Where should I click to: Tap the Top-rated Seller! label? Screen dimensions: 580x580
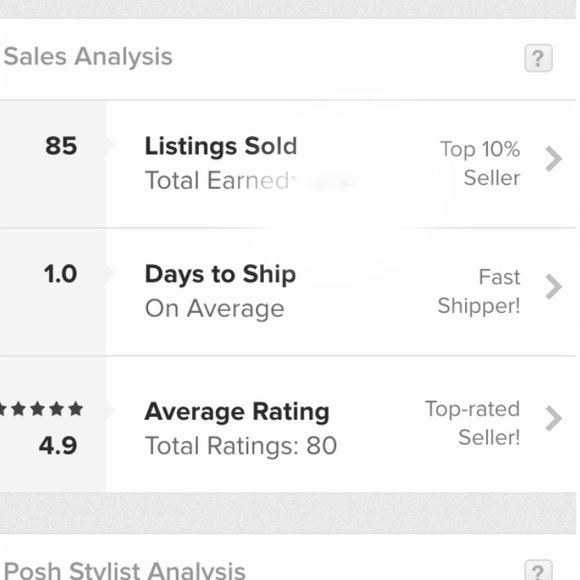[472, 423]
